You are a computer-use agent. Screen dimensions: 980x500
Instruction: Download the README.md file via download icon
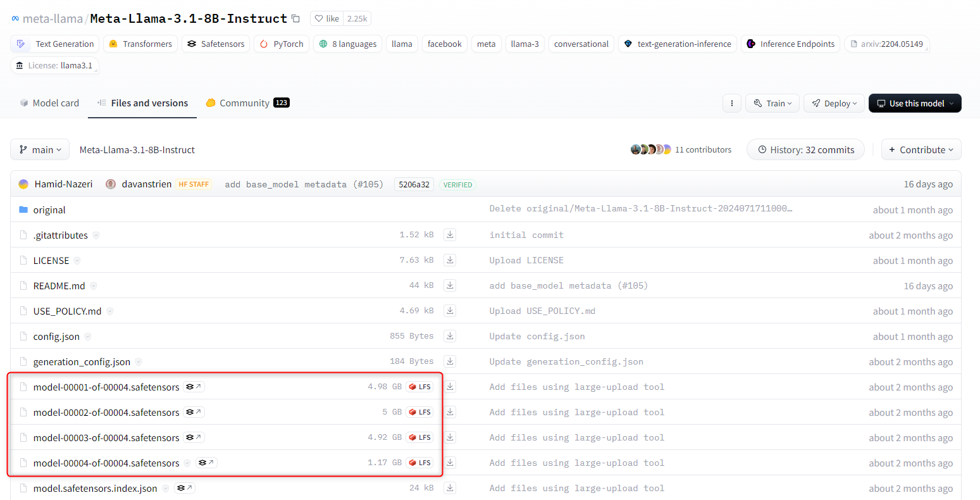[450, 285]
